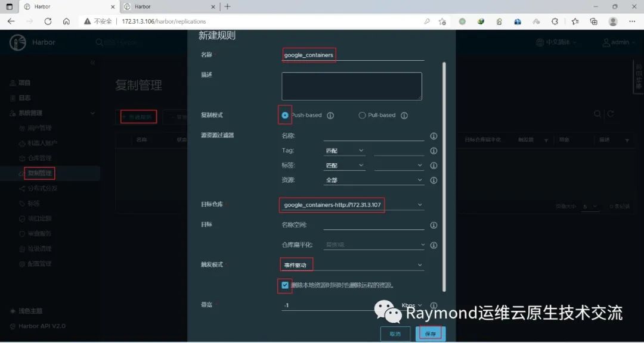Image resolution: width=644 pixels, height=343 pixels.
Task: Click info icon for source filter 名称
Action: click(x=434, y=136)
